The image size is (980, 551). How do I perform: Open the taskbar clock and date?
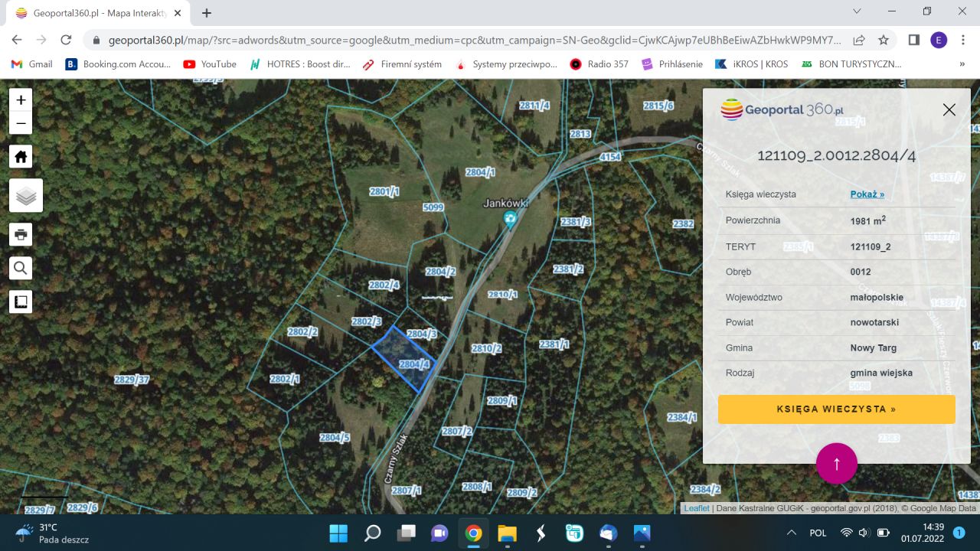[923, 533]
